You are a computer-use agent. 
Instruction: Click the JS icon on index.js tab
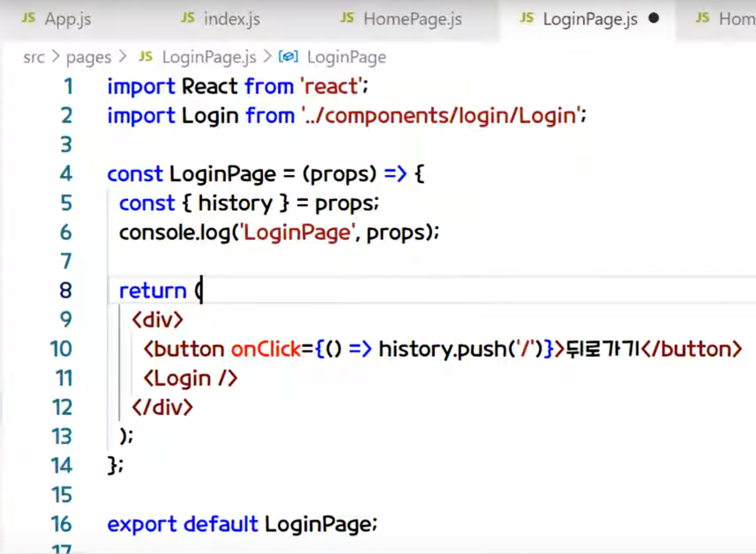point(188,18)
